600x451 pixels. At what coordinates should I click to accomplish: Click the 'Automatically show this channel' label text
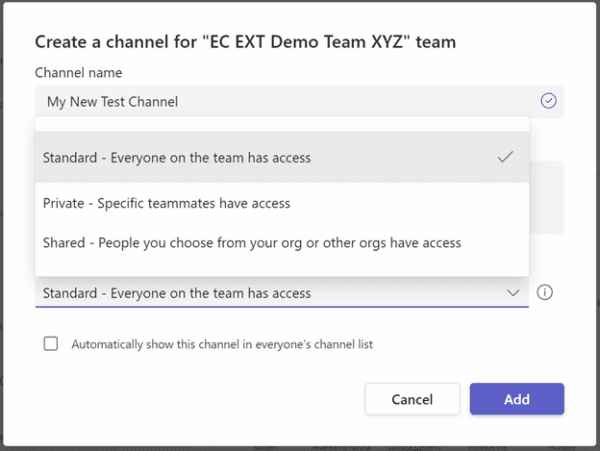click(222, 344)
